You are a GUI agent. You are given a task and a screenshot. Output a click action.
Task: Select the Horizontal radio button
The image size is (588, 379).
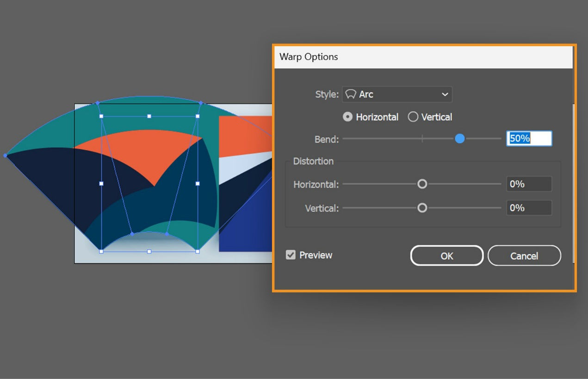click(347, 117)
